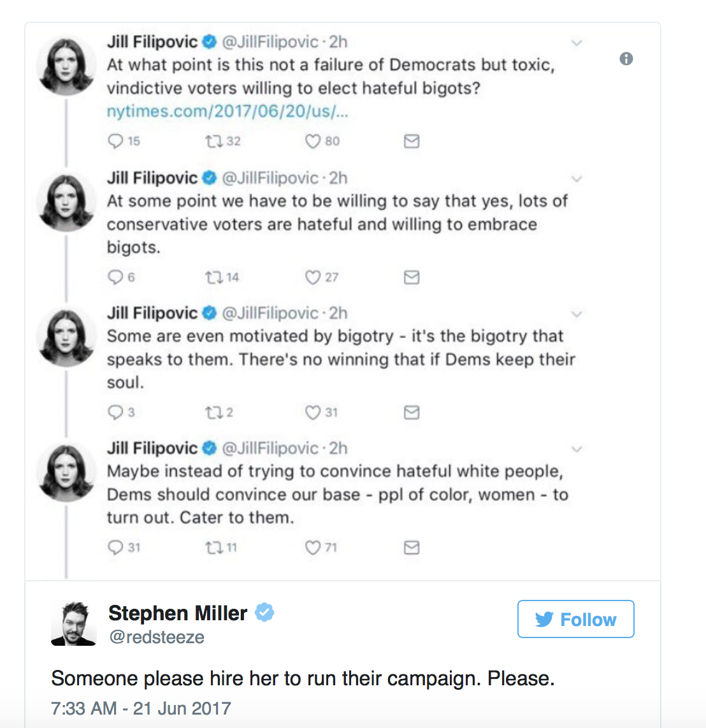The width and height of the screenshot is (706, 728).
Task: Like the fourth tweet with 71 likes
Action: coord(312,548)
